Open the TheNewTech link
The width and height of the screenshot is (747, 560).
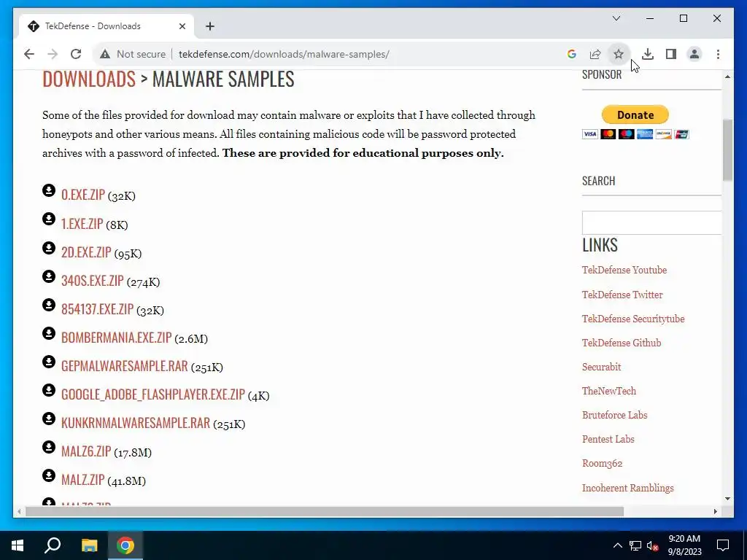(x=609, y=391)
